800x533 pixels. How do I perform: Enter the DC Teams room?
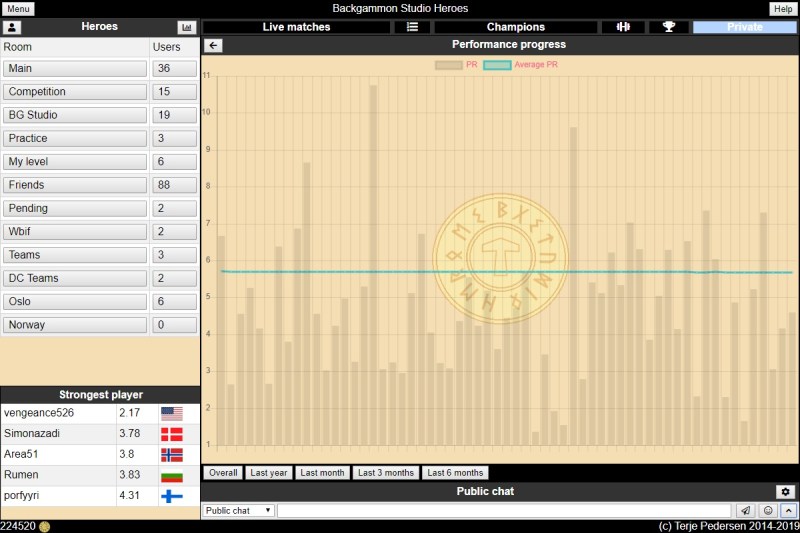(x=74, y=278)
